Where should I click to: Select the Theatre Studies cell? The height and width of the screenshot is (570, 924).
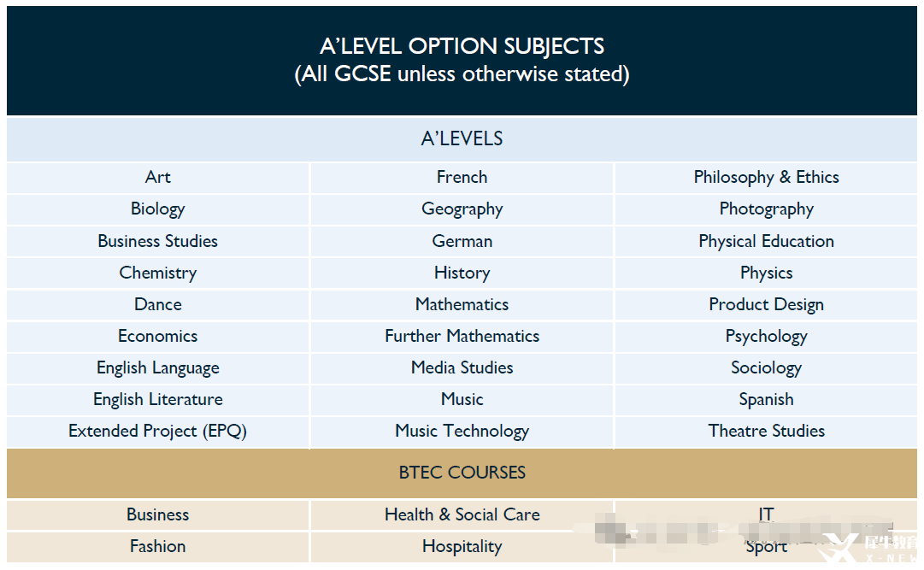point(766,431)
